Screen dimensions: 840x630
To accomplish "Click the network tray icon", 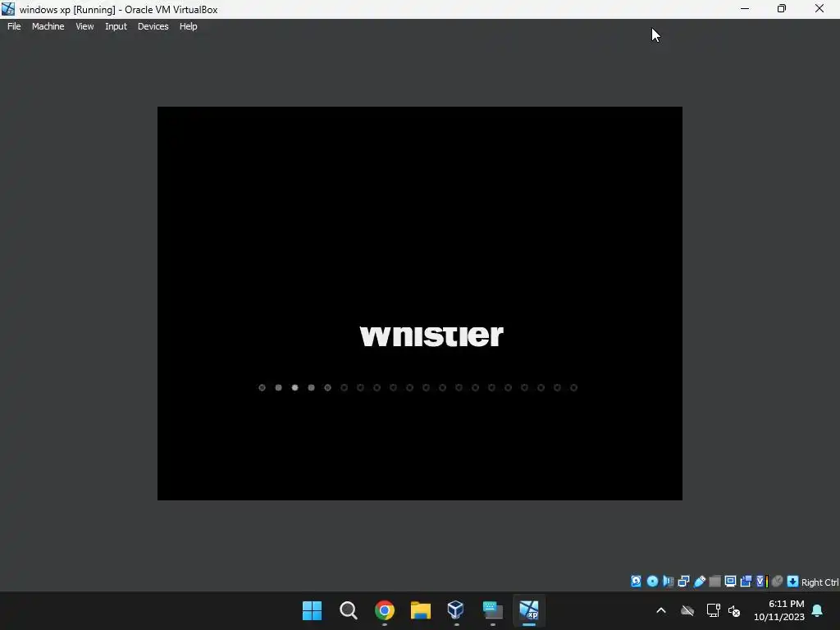I will tap(713, 610).
